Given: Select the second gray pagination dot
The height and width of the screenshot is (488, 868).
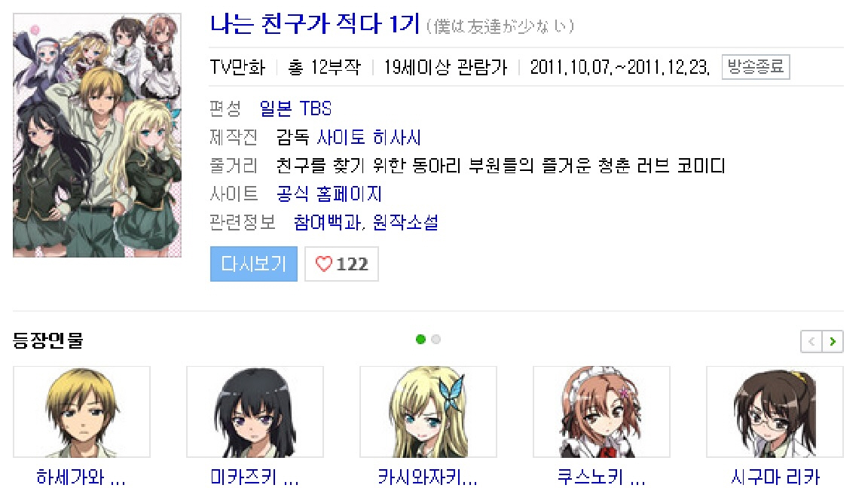Looking at the screenshot, I should [436, 339].
